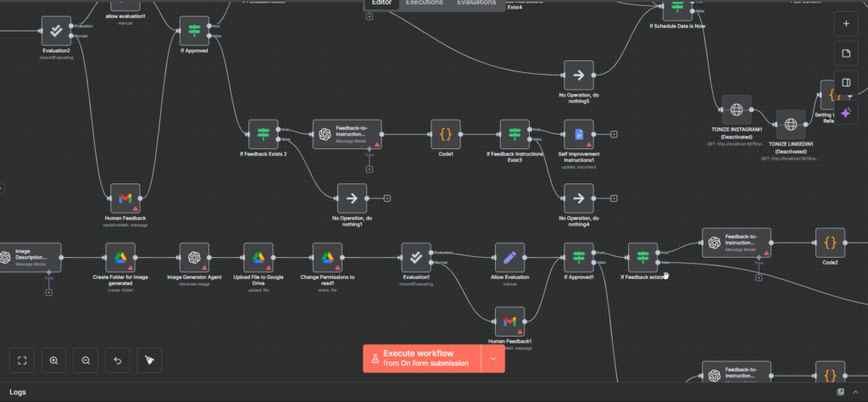868x402 pixels.
Task: Select No Operation, do nothing1 node
Action: [x=352, y=198]
